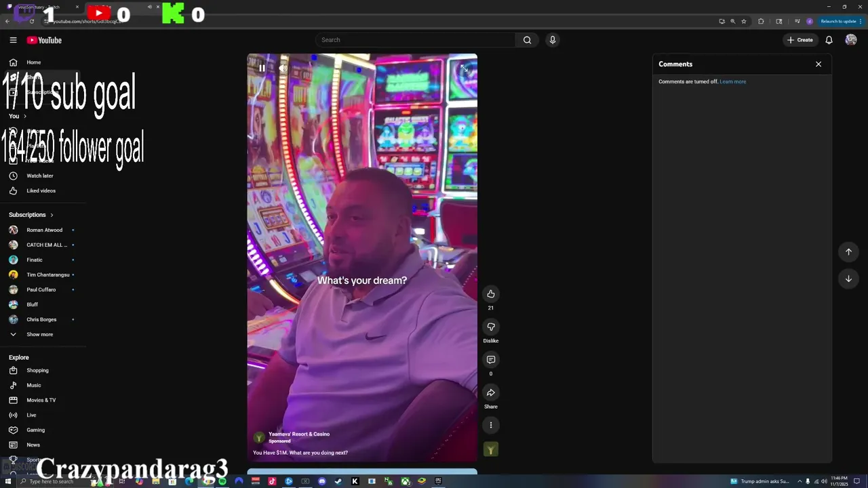Open the three-dot more actions menu
868x488 pixels.
491,425
